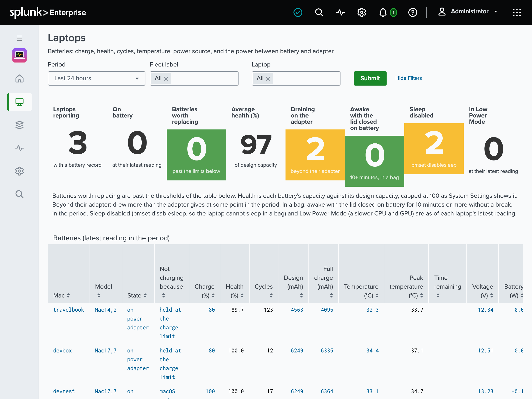
Task: Click voltage value 12.51
Action: click(x=485, y=351)
